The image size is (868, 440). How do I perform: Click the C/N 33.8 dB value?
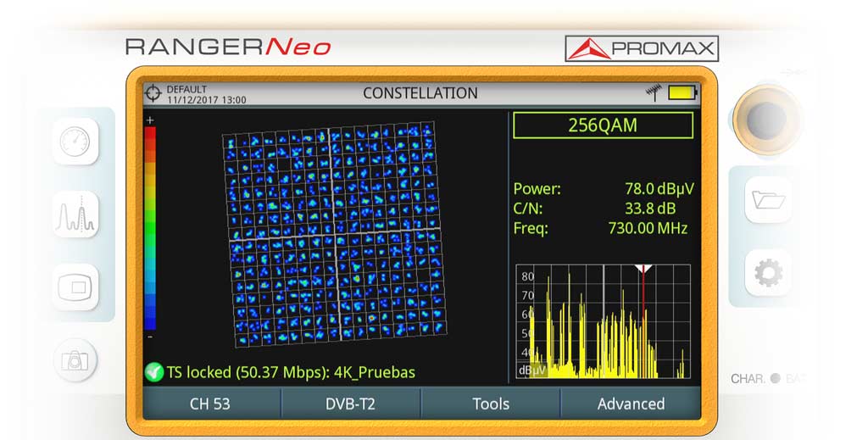pyautogui.click(x=650, y=209)
